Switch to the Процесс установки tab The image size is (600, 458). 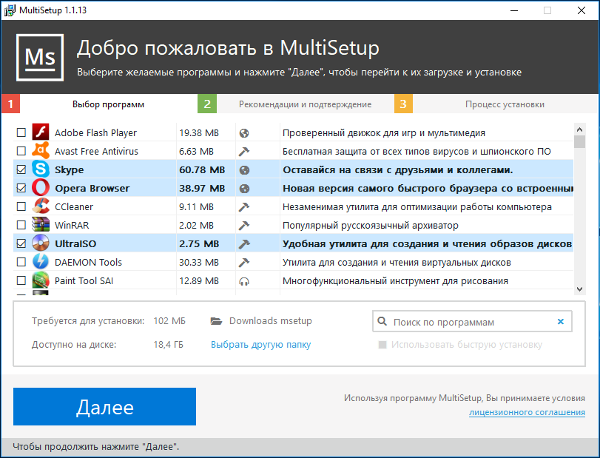(504, 104)
